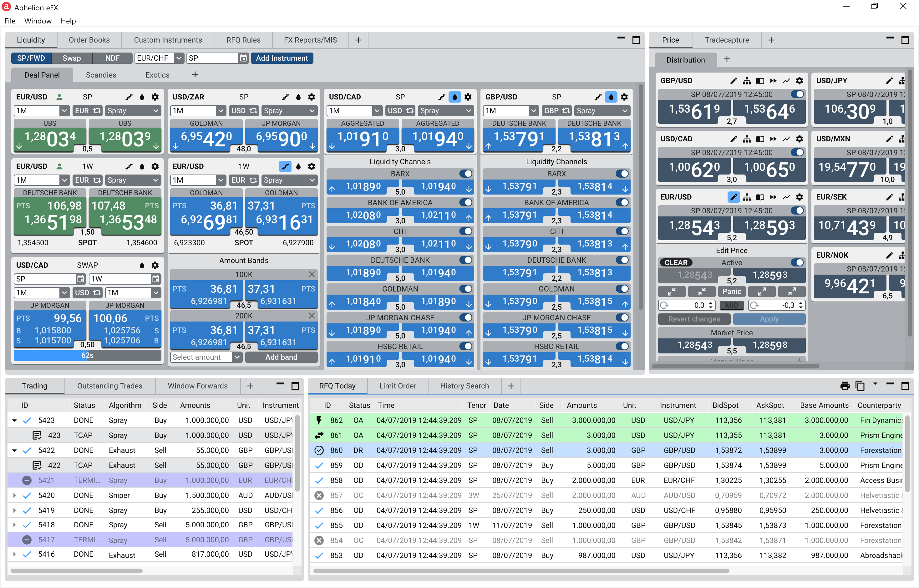Open the Window menu
The height and width of the screenshot is (588, 919).
coord(38,21)
